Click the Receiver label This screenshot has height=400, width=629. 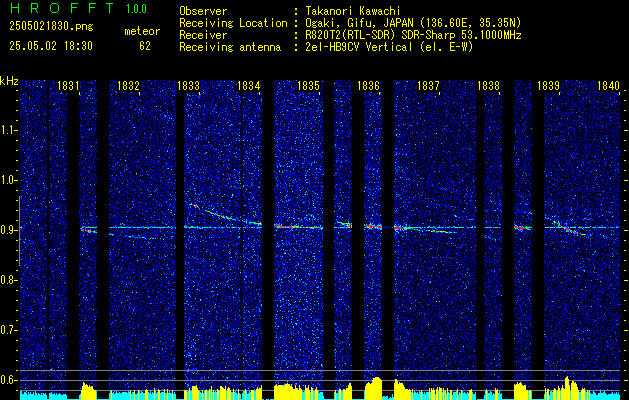click(203, 35)
